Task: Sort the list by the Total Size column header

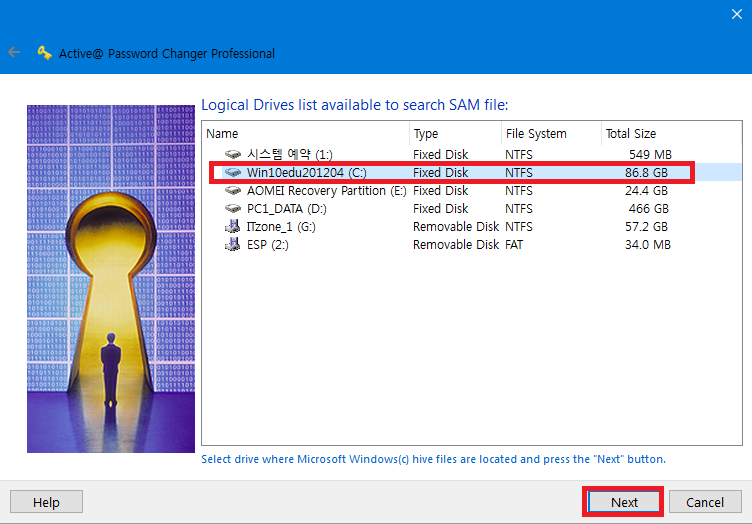Action: [671, 133]
